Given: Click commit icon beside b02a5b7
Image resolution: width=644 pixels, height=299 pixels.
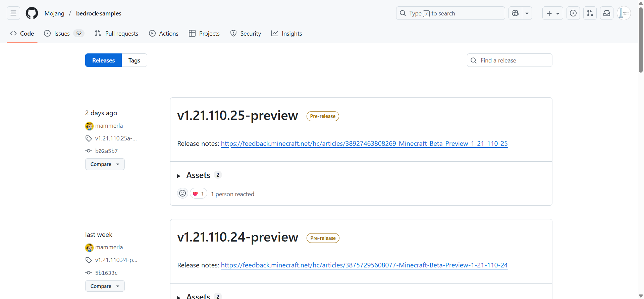Looking at the screenshot, I should pyautogui.click(x=89, y=151).
